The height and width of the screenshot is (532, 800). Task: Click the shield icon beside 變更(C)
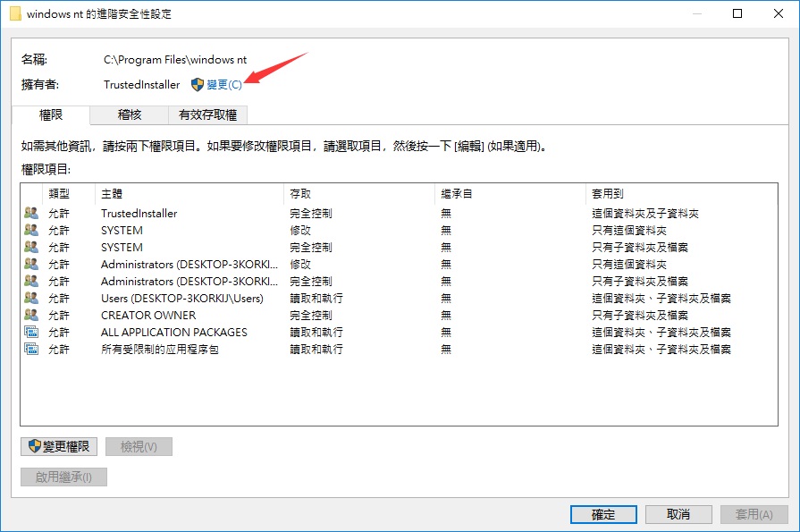point(198,85)
